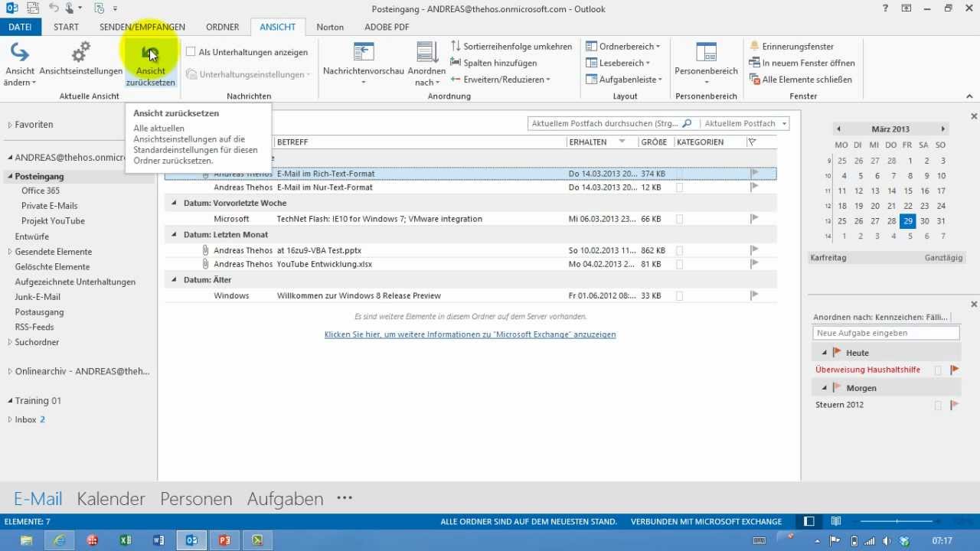The width and height of the screenshot is (980, 551).
Task: Click in Aktuellem Postfach durchsuchen field
Action: (605, 123)
